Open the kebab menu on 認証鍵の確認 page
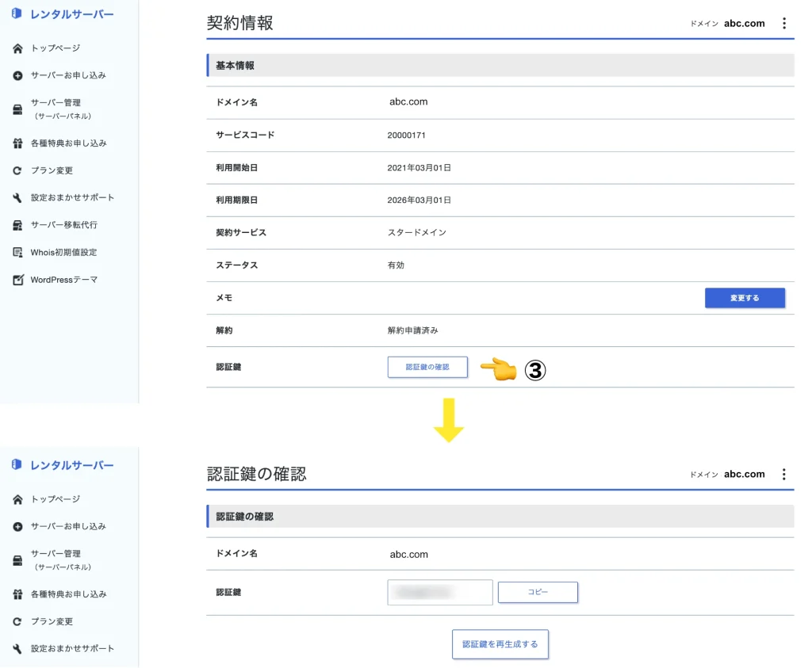Screen dimensions: 812x668 [x=783, y=474]
